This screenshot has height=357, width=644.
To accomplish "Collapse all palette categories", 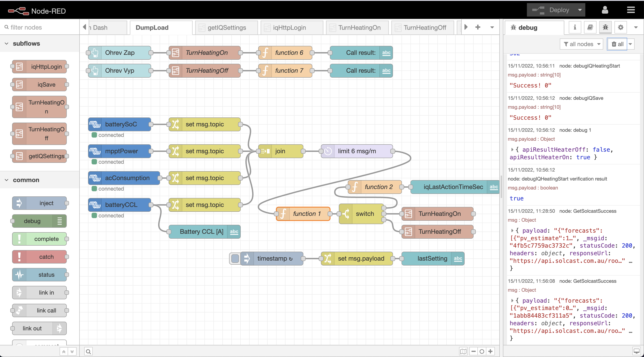I will 64,352.
